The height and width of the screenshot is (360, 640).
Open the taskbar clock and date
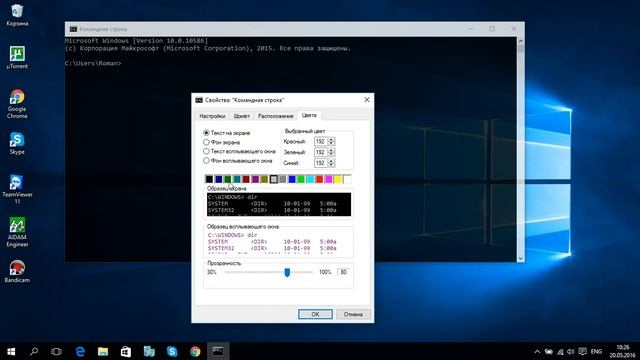[622, 351]
